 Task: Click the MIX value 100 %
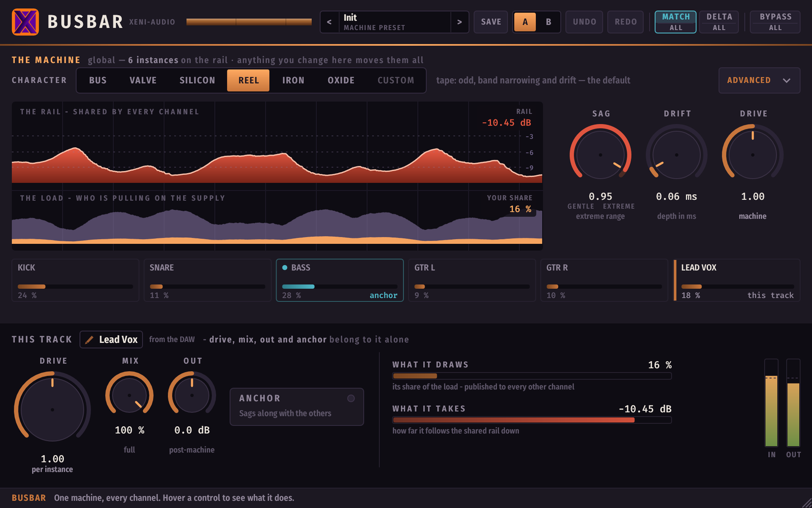click(129, 430)
